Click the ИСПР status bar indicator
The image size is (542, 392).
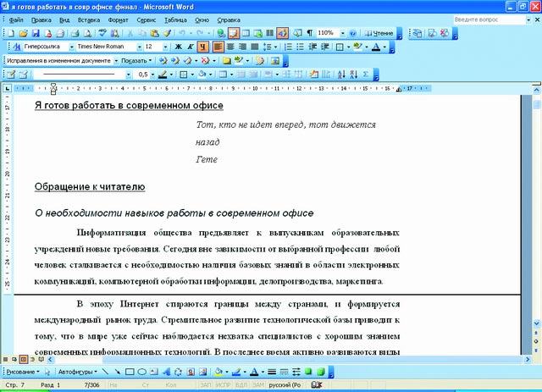pyautogui.click(x=224, y=384)
